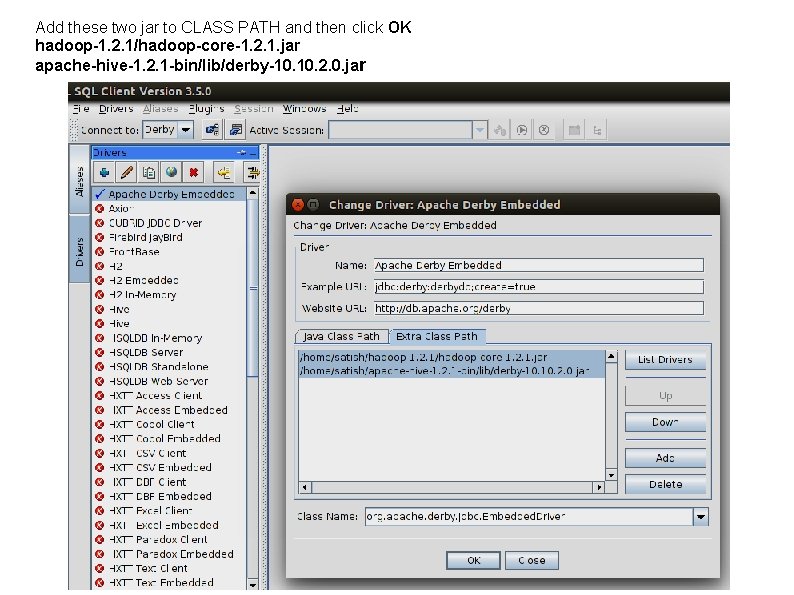Click the new session properties icon
The width and height of the screenshot is (794, 595).
click(x=235, y=130)
